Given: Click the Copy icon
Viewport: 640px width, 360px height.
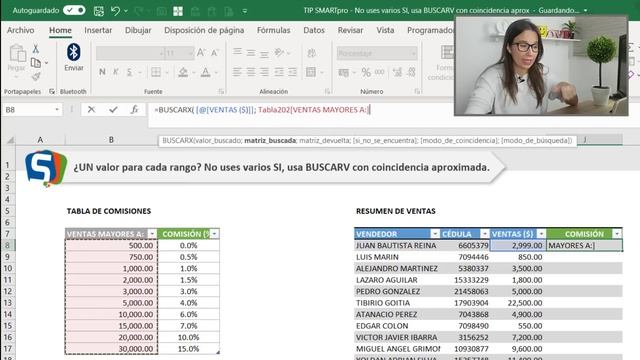Looking at the screenshot, I should [x=36, y=62].
